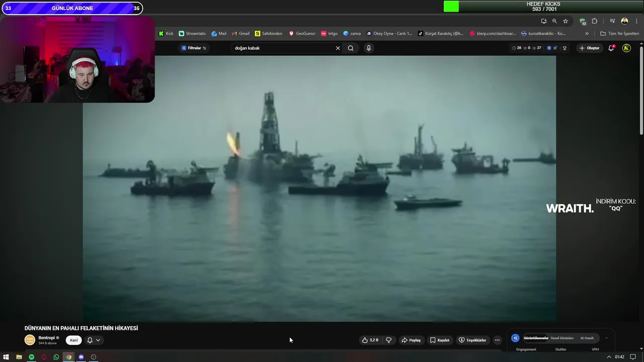Open the Sahibinden bookmark
644x362 pixels.
coord(269,34)
